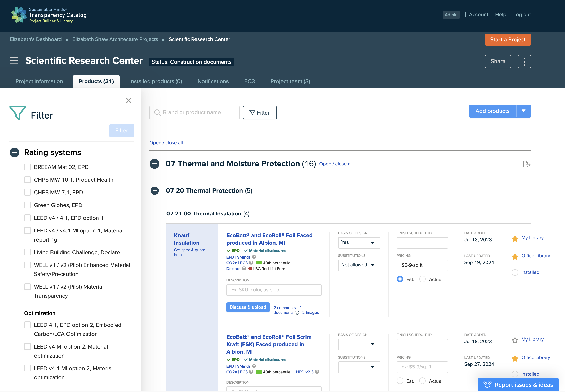Screen dimensions: 565x392
Task: Click the help icon next to EPD | SMinds, Foil Faced
Action: coord(254,257)
